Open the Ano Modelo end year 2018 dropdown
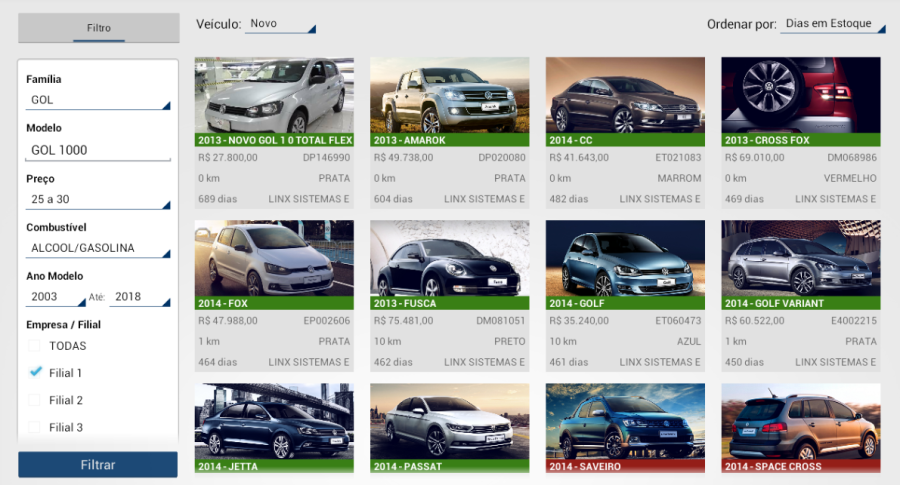This screenshot has height=485, width=900. [x=140, y=297]
